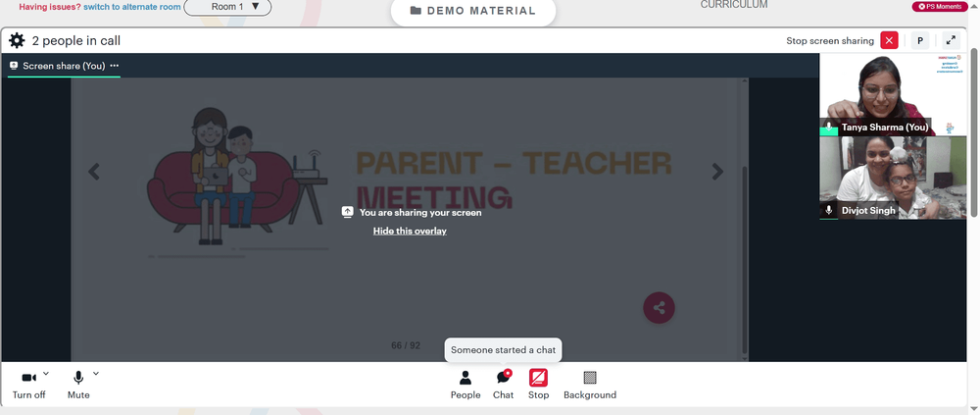Viewport: 980px width, 415px height.
Task: Go to previous slide arrow
Action: pyautogui.click(x=94, y=171)
